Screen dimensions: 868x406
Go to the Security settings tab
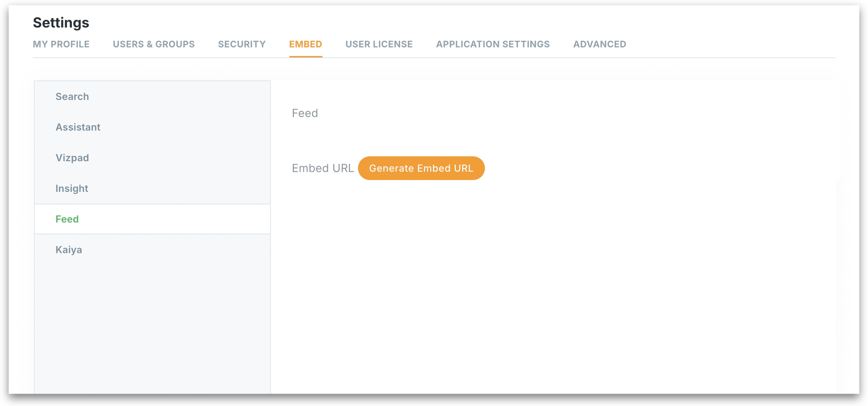241,44
